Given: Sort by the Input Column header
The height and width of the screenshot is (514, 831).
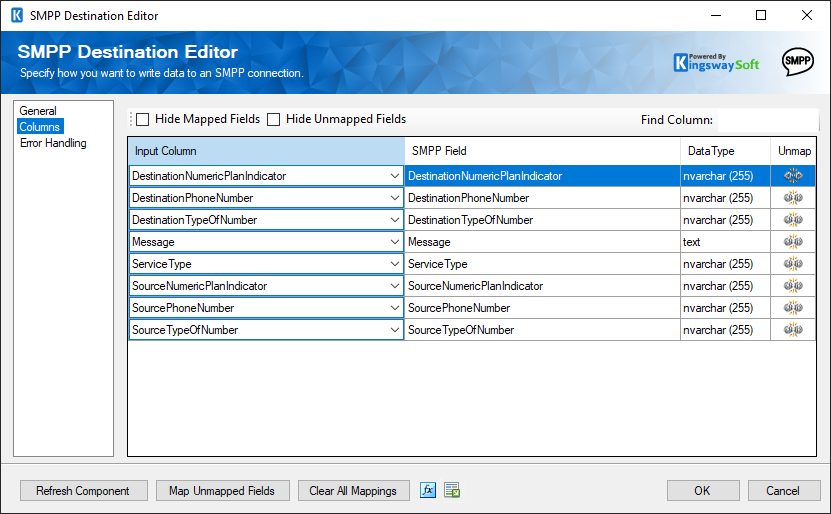Looking at the screenshot, I should coord(267,151).
